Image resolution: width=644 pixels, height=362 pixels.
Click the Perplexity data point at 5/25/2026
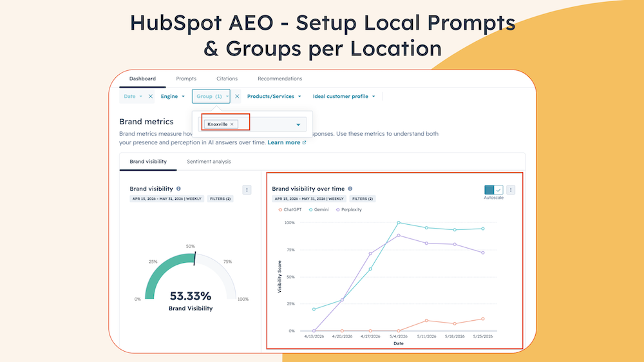click(x=482, y=252)
